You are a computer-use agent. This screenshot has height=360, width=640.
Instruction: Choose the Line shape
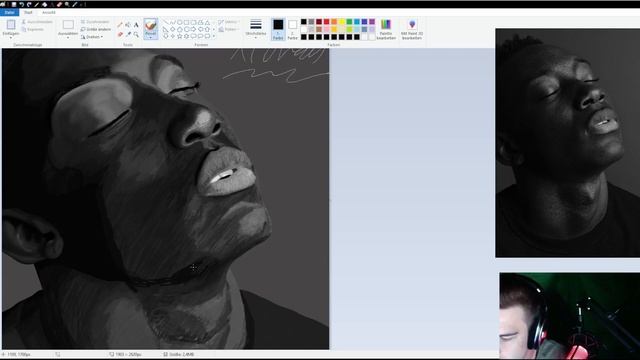[x=166, y=22]
